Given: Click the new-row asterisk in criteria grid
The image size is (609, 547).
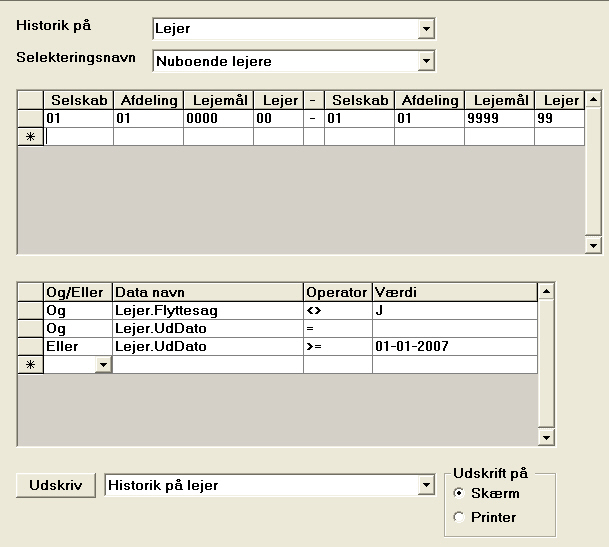Looking at the screenshot, I should tap(30, 366).
